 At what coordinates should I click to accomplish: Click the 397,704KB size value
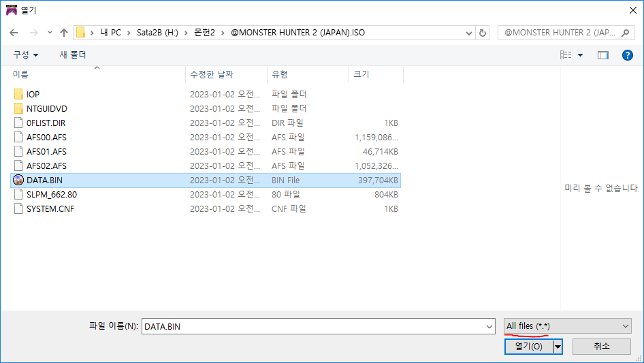click(x=378, y=180)
